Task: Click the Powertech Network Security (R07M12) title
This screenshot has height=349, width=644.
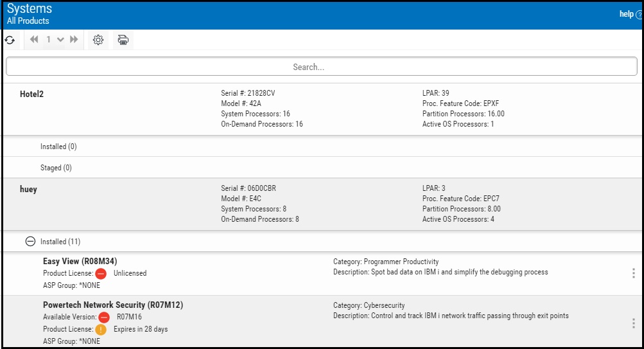Action: (x=112, y=305)
